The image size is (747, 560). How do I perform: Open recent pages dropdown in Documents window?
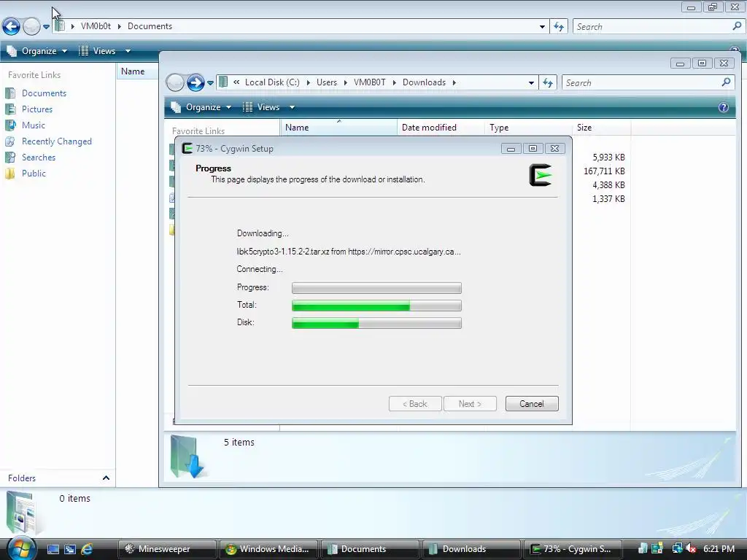click(46, 27)
